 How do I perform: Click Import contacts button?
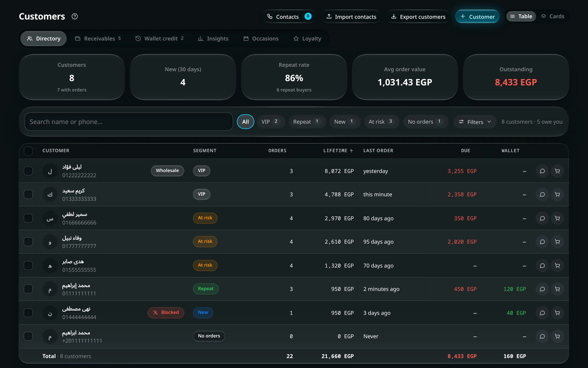click(351, 16)
